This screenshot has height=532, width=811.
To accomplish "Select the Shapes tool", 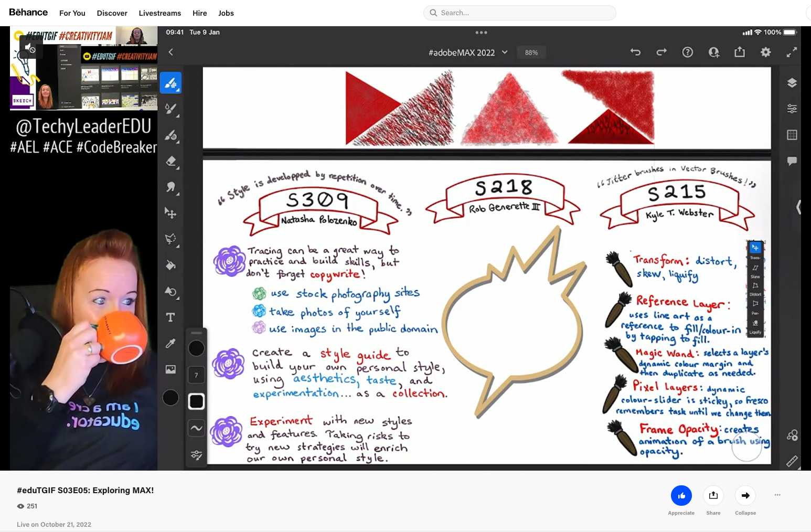I will coord(170,291).
